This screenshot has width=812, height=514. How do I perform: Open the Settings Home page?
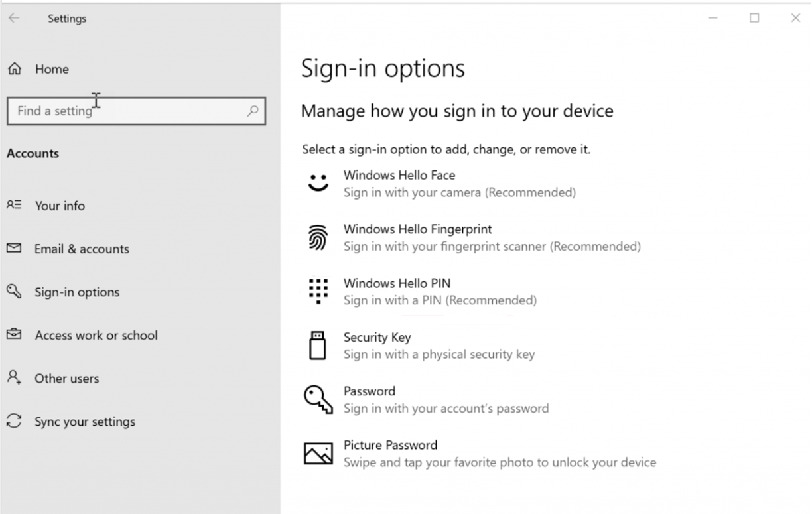(51, 68)
